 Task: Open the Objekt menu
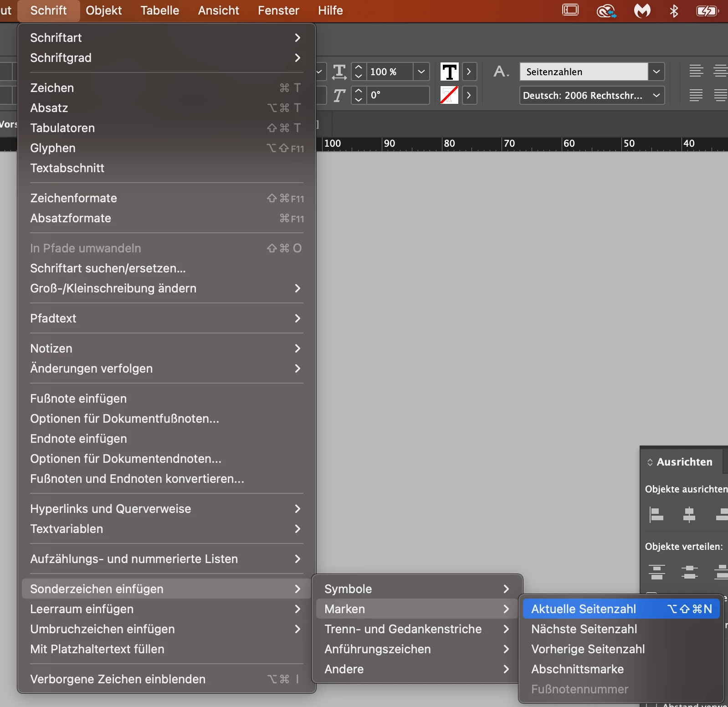[x=103, y=10]
